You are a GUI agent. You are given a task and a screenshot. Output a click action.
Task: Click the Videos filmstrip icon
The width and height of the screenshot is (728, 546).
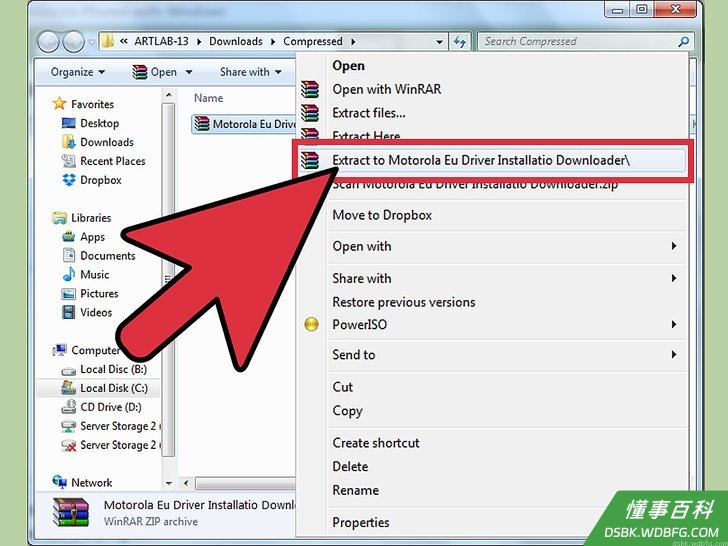[x=69, y=312]
